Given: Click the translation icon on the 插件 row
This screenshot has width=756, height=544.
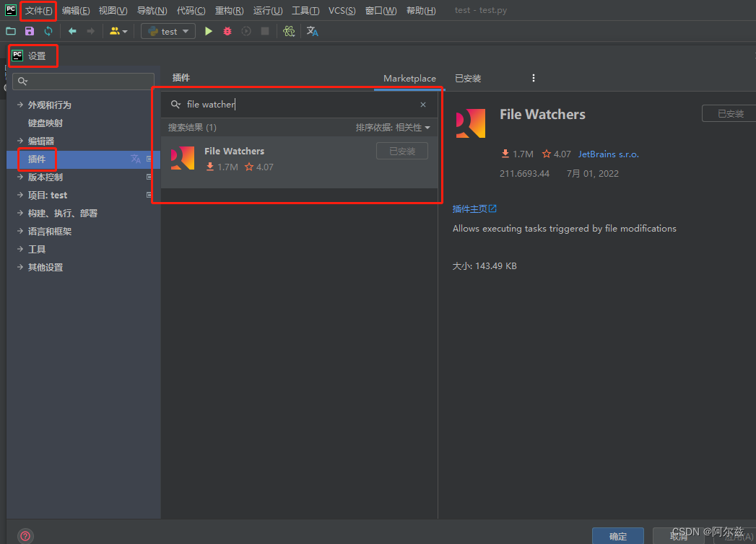Looking at the screenshot, I should click(x=136, y=159).
